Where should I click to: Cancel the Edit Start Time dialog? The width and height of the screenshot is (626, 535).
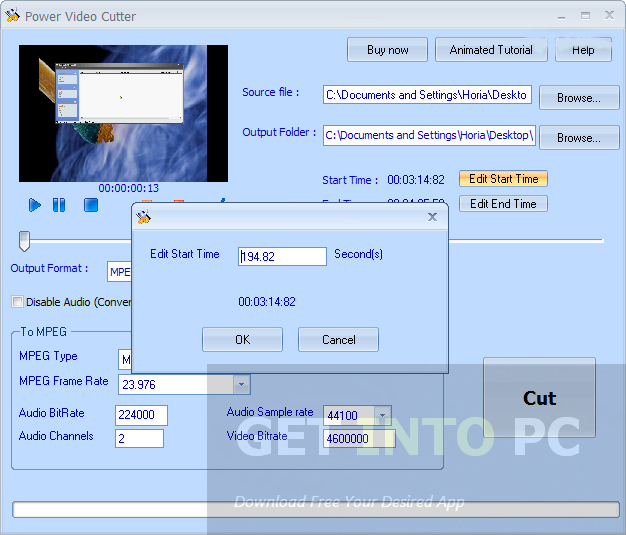coord(338,340)
